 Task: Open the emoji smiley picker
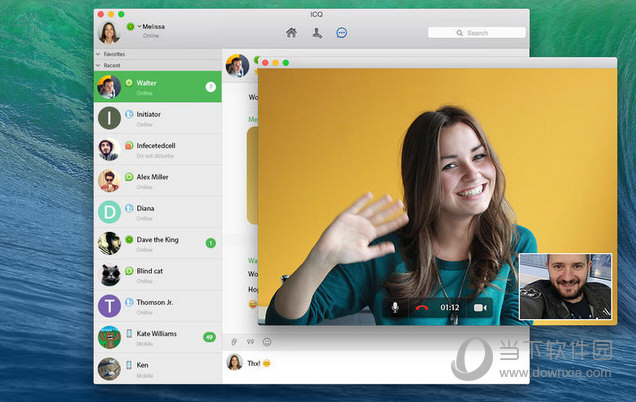[x=267, y=342]
